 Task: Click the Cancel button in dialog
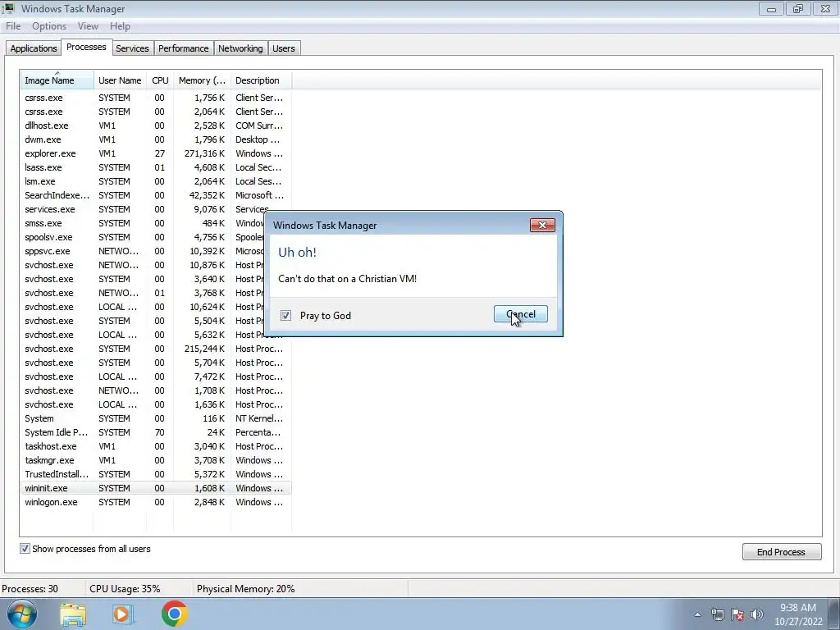point(521,314)
